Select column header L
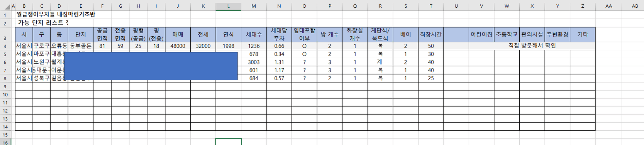 (229, 6)
